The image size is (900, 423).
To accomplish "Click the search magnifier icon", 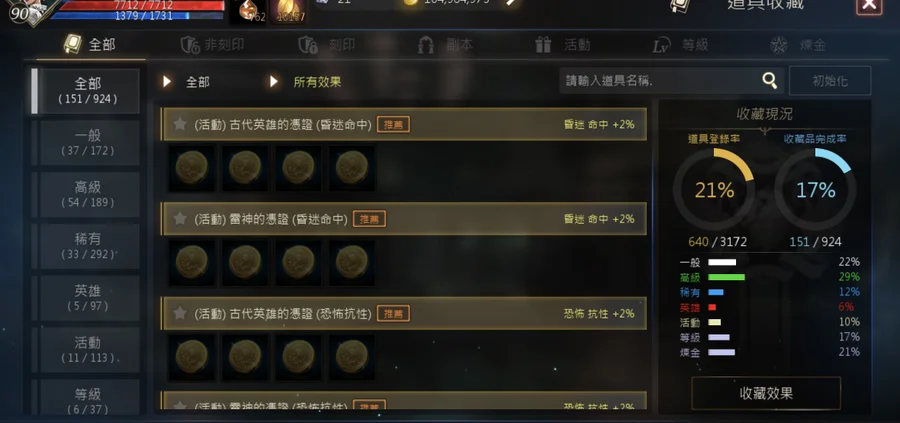I will pyautogui.click(x=769, y=81).
